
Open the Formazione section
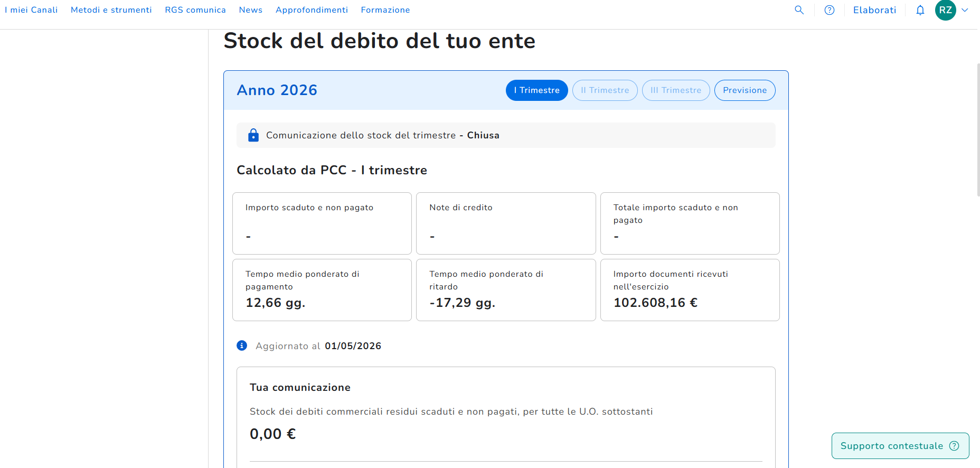pyautogui.click(x=385, y=10)
